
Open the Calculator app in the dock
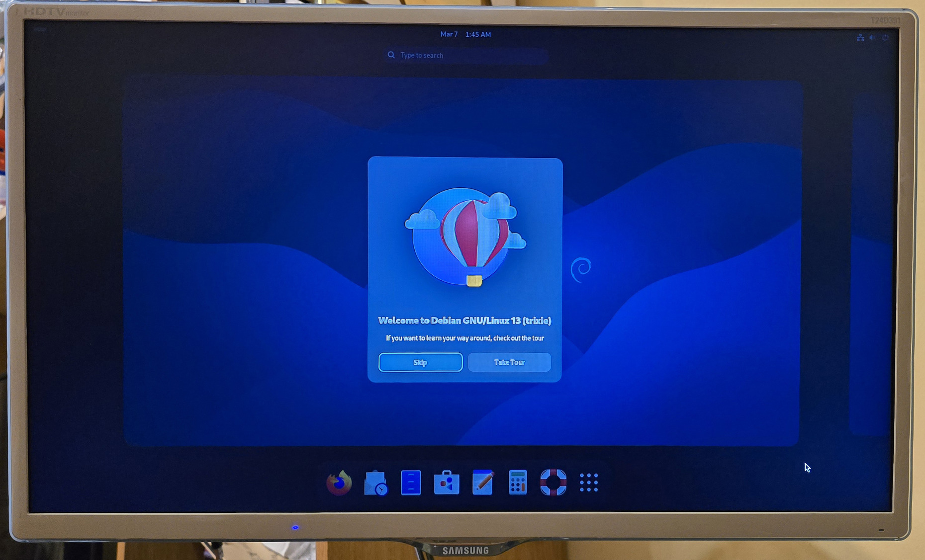click(x=518, y=482)
